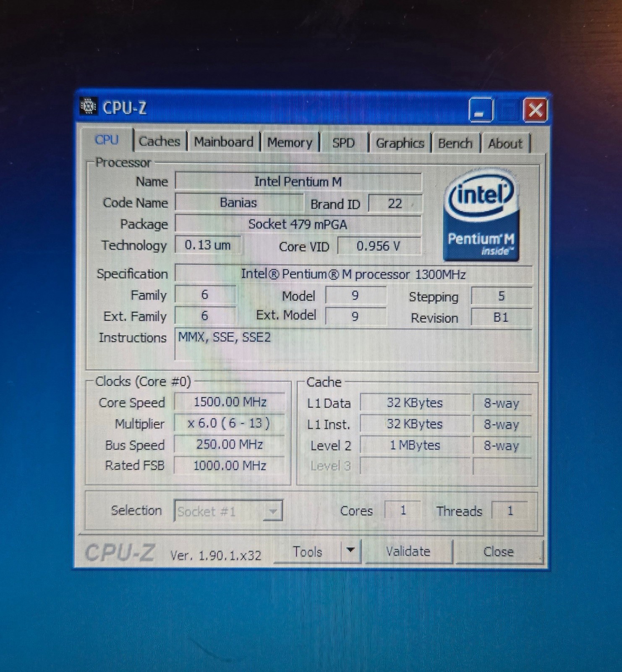
Task: Click the Specification field showing 1300MHz
Action: [353, 274]
